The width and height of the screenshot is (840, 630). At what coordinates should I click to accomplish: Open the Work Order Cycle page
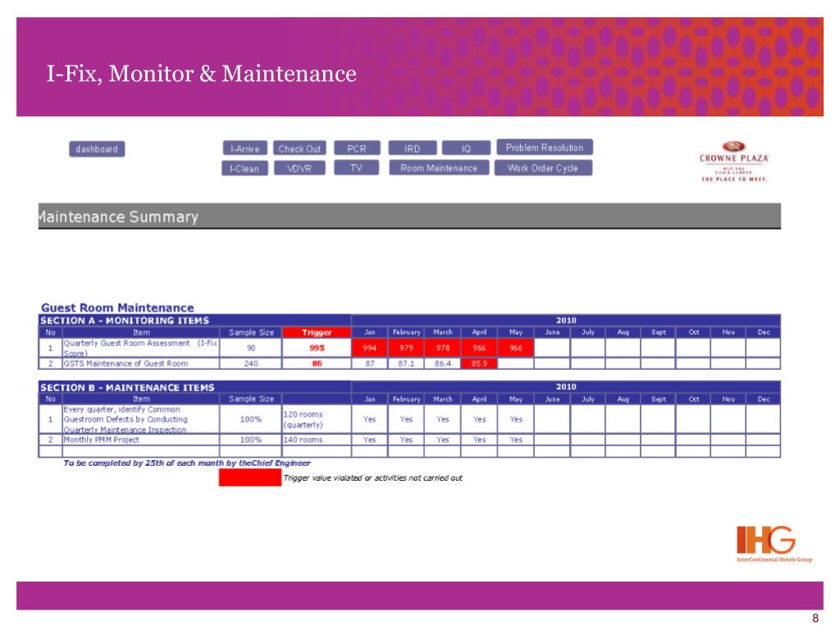(543, 167)
